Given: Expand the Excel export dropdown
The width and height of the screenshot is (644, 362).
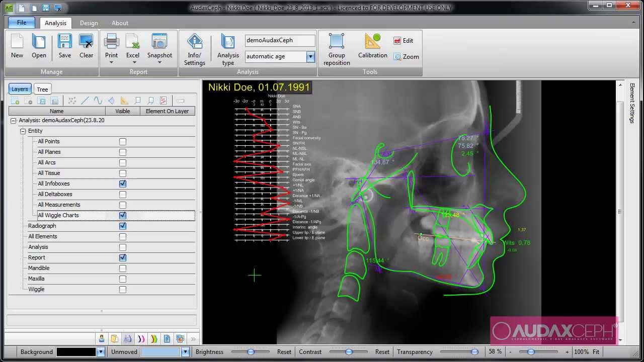Looking at the screenshot, I should pyautogui.click(x=133, y=63).
